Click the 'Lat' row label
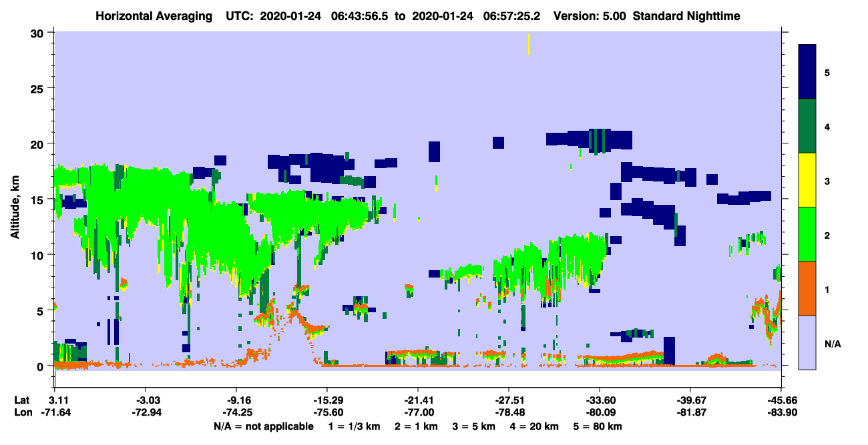 pos(22,400)
